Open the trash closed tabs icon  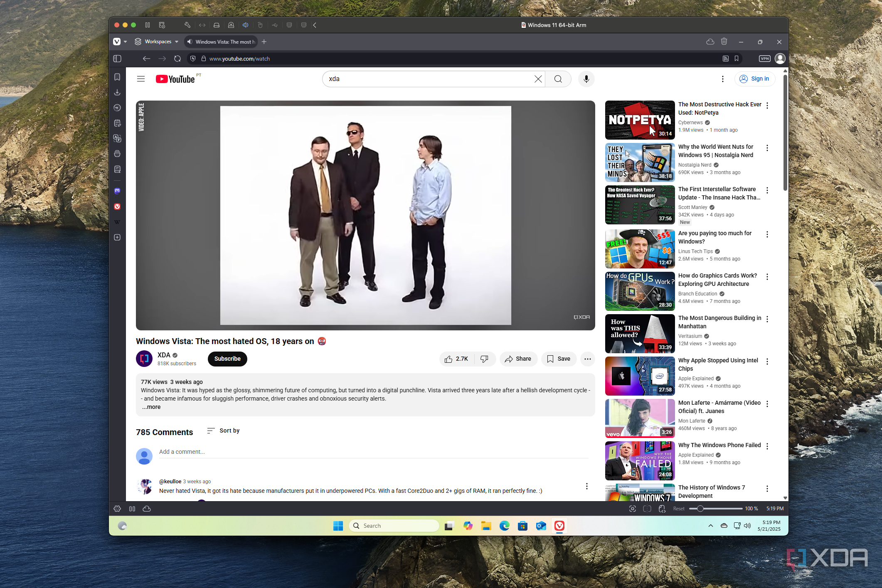point(724,42)
